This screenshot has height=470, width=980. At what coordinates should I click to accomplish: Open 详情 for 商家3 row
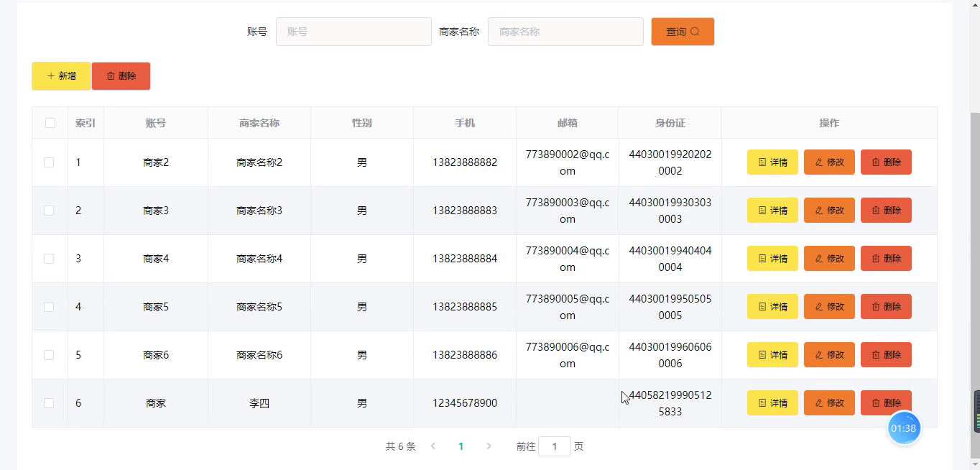tap(772, 211)
